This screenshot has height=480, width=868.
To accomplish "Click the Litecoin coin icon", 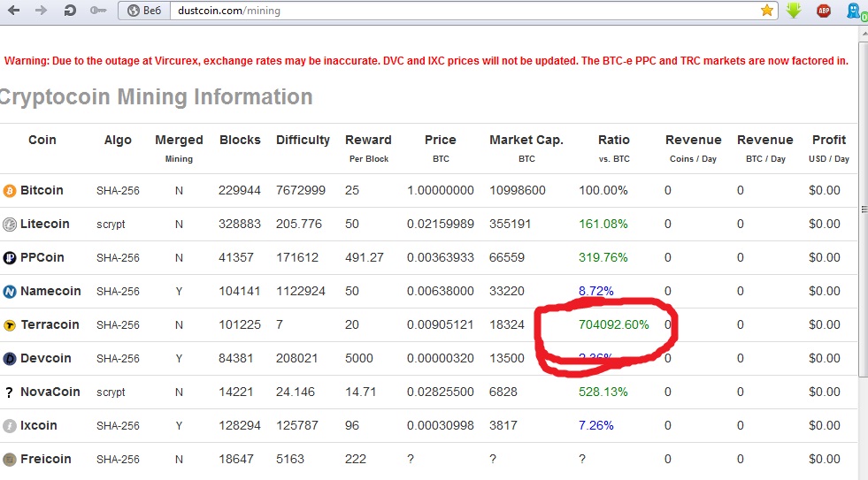I will 10,225.
